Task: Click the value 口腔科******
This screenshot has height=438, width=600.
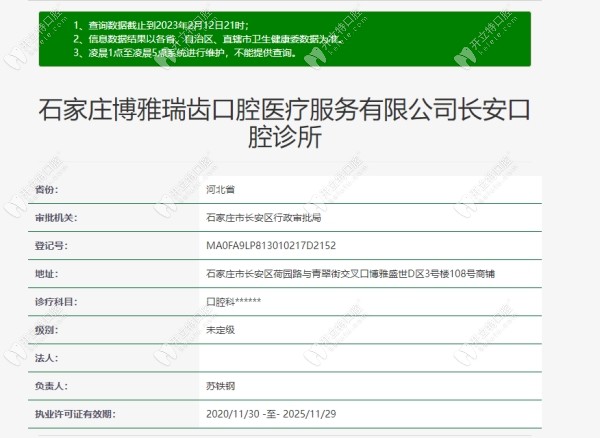Action: (x=233, y=302)
